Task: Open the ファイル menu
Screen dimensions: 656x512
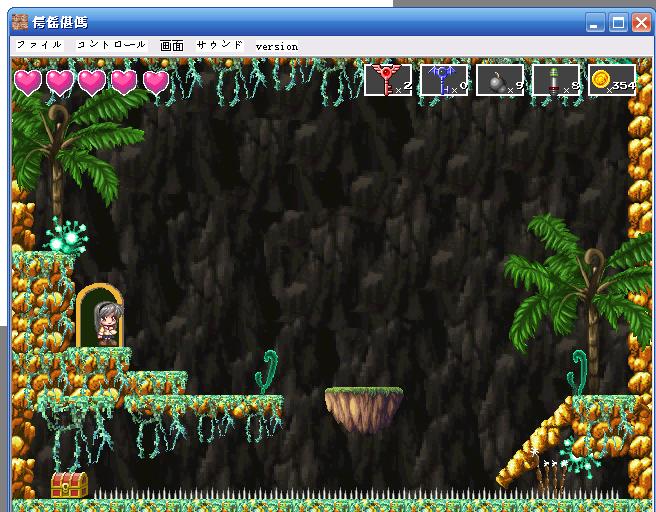Action: pos(40,45)
